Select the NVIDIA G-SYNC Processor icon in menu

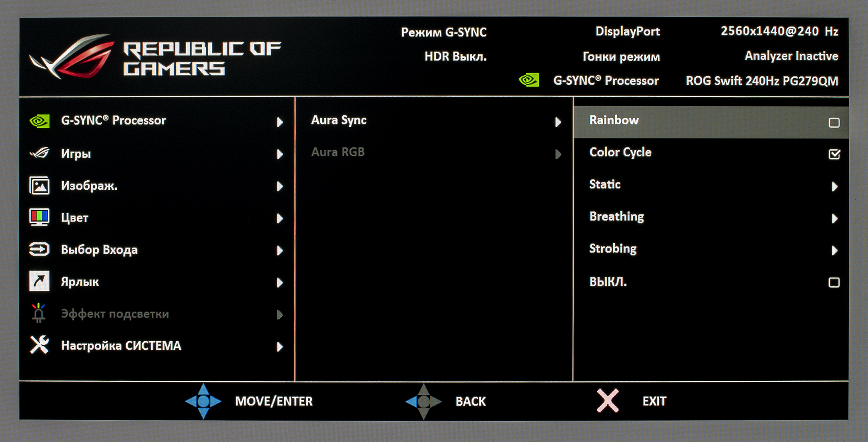coord(39,121)
